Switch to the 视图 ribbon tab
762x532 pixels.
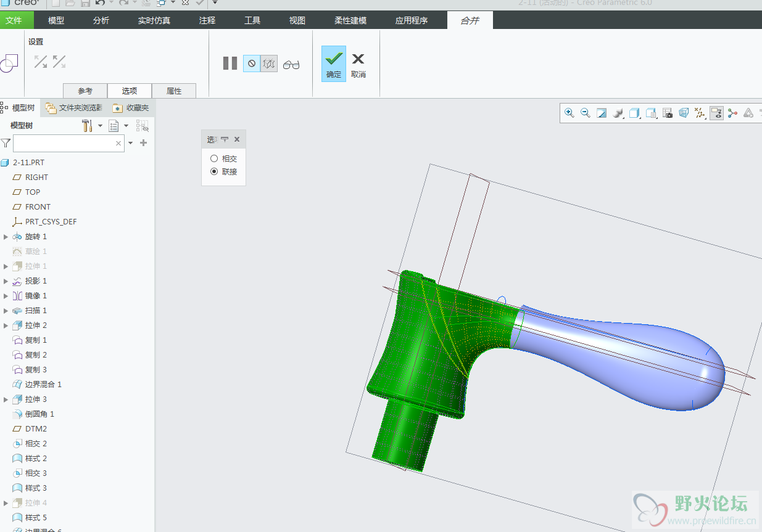tap(297, 20)
